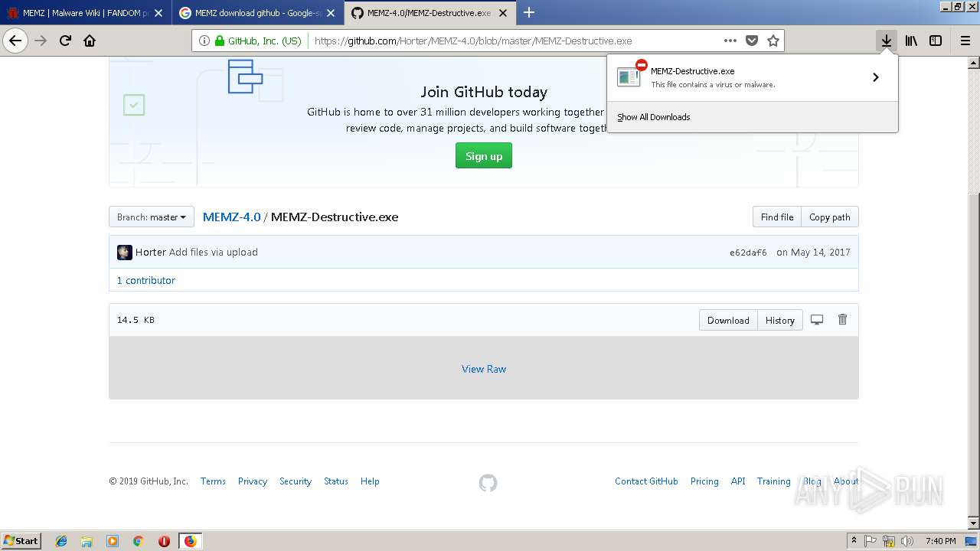Screen dimensions: 980x551
Task: Close the MEMZ-4.0 GitHub tab
Action: (x=503, y=13)
